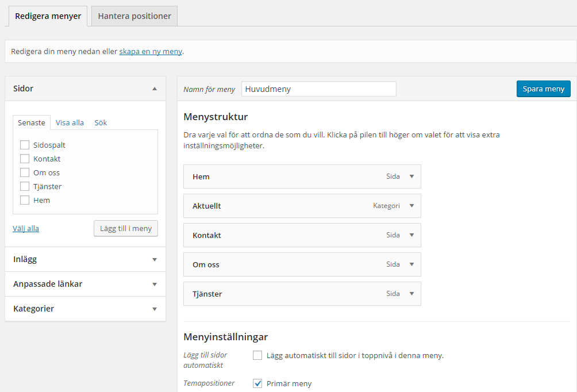Image resolution: width=577 pixels, height=392 pixels.
Task: Open Kontakt menu item settings arrow
Action: click(x=412, y=235)
